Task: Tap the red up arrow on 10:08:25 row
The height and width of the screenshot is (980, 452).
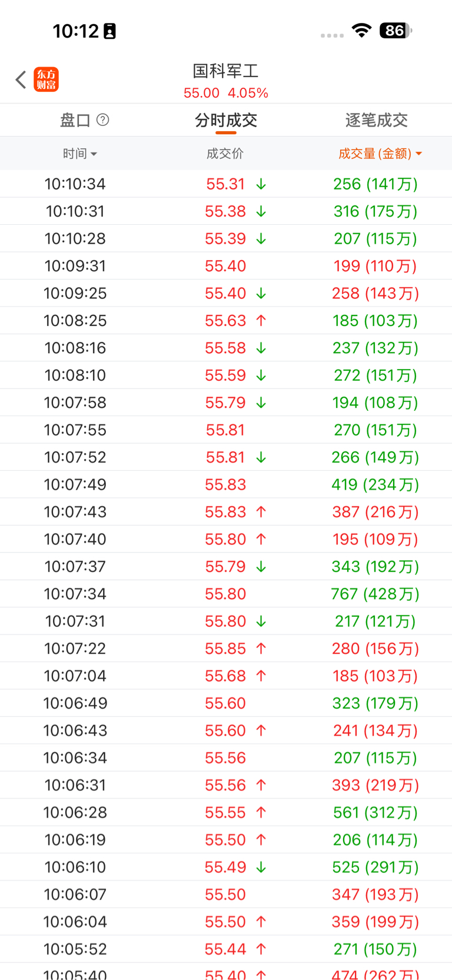Action: pos(261,321)
